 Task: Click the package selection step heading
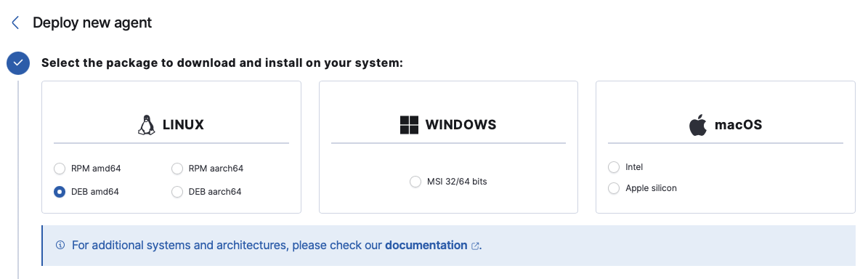pos(222,63)
